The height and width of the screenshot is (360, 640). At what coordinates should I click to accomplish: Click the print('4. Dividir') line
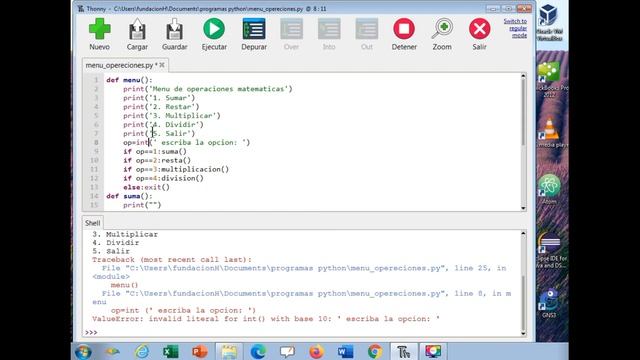tap(163, 124)
